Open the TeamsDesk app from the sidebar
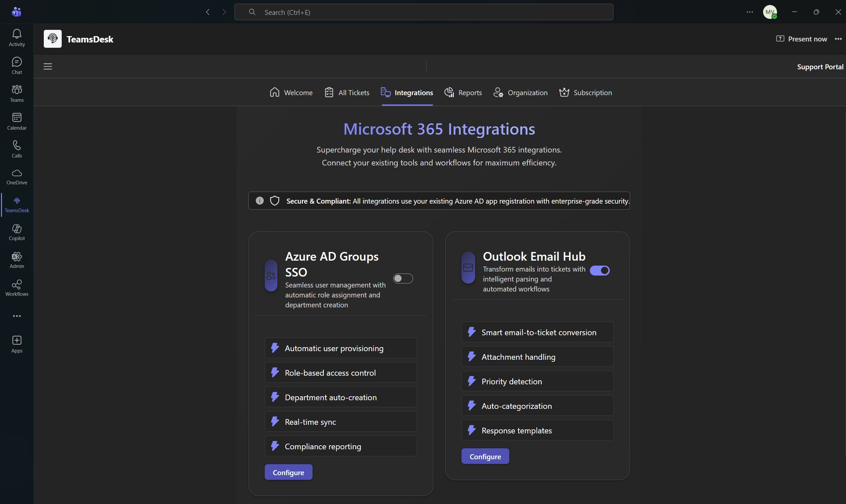846x504 pixels. tap(17, 204)
